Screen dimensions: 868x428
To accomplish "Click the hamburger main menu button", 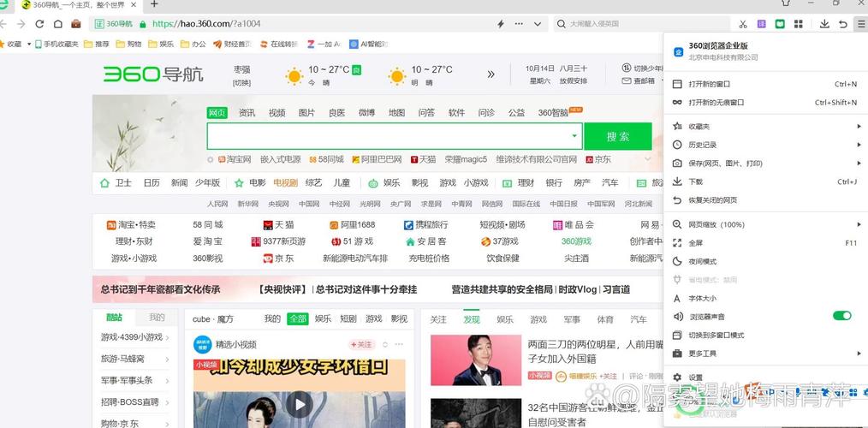I will coord(860,24).
